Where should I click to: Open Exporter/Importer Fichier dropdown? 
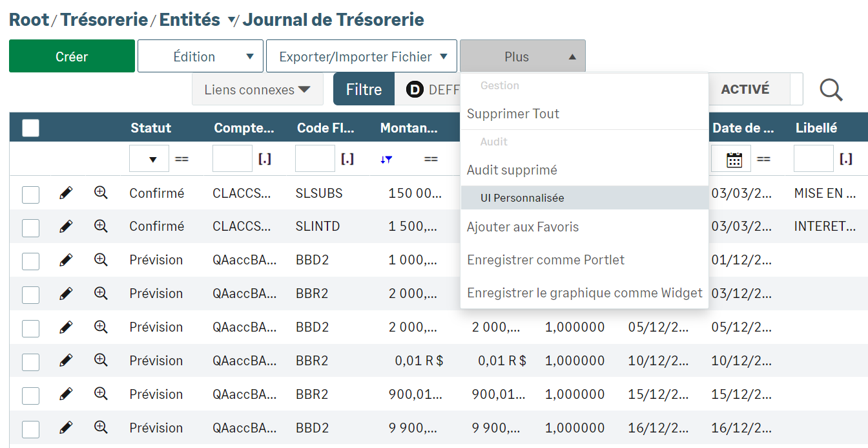click(362, 56)
